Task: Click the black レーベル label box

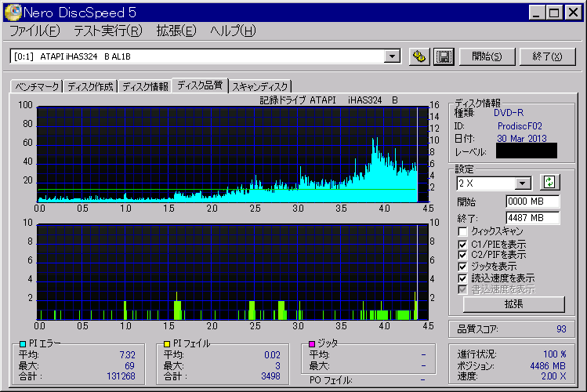Action: (x=527, y=151)
